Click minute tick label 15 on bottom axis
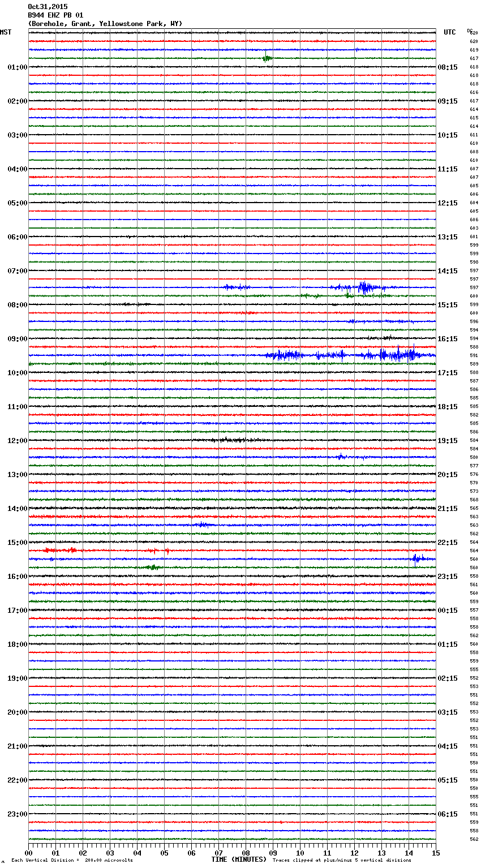481x868 pixels. pyautogui.click(x=436, y=853)
